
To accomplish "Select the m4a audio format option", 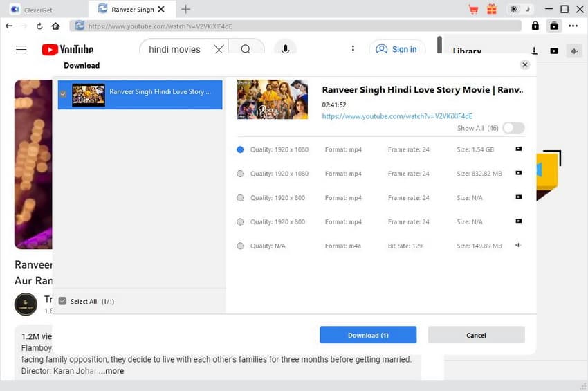I will [240, 246].
